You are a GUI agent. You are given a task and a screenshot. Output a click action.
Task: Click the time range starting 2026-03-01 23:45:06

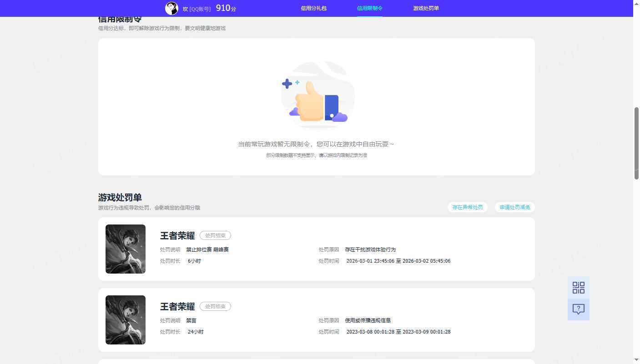pyautogui.click(x=398, y=261)
